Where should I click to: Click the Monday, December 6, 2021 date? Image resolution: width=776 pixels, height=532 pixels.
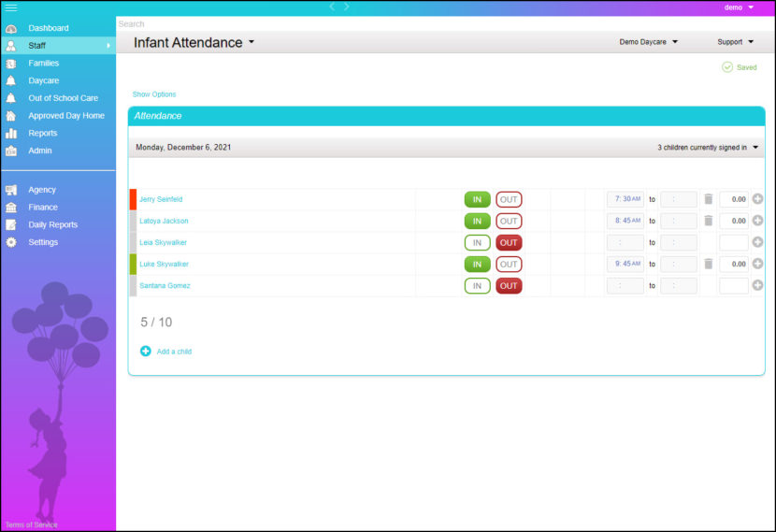coord(183,147)
